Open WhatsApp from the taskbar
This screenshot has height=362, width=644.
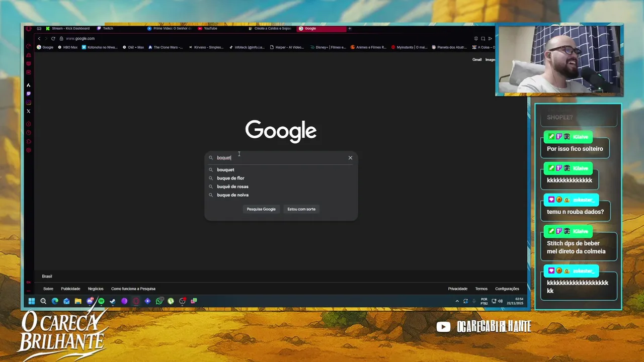coord(159,301)
